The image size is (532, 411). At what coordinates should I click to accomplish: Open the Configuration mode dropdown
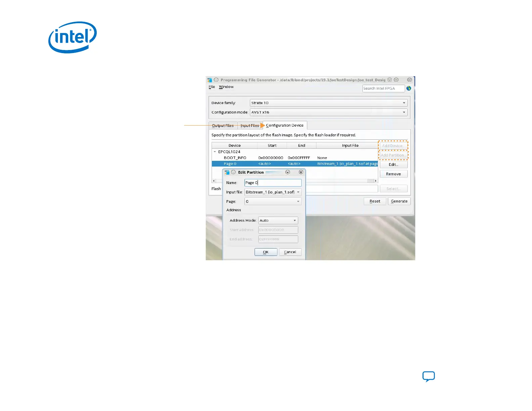point(328,112)
